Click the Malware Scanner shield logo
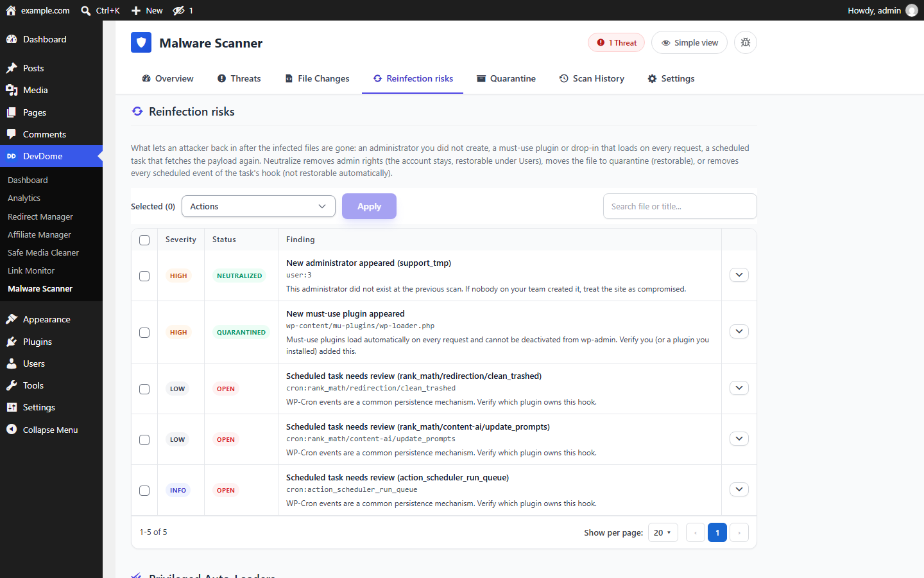 (141, 42)
